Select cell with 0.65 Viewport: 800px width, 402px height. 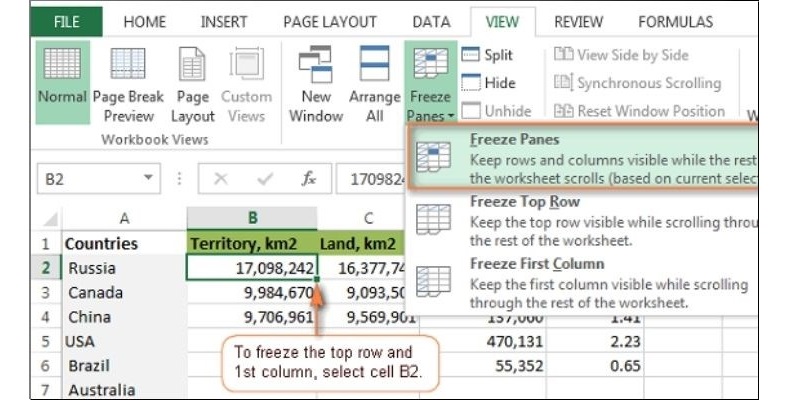click(x=595, y=366)
